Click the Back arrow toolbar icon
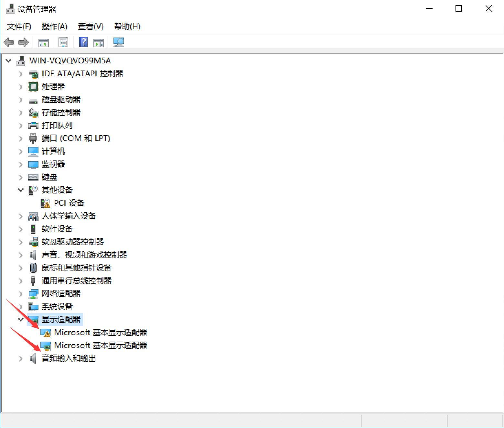 point(9,42)
